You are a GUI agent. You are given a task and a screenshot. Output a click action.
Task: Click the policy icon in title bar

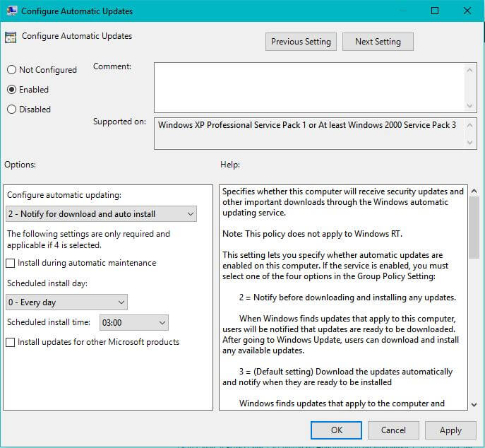[x=12, y=11]
